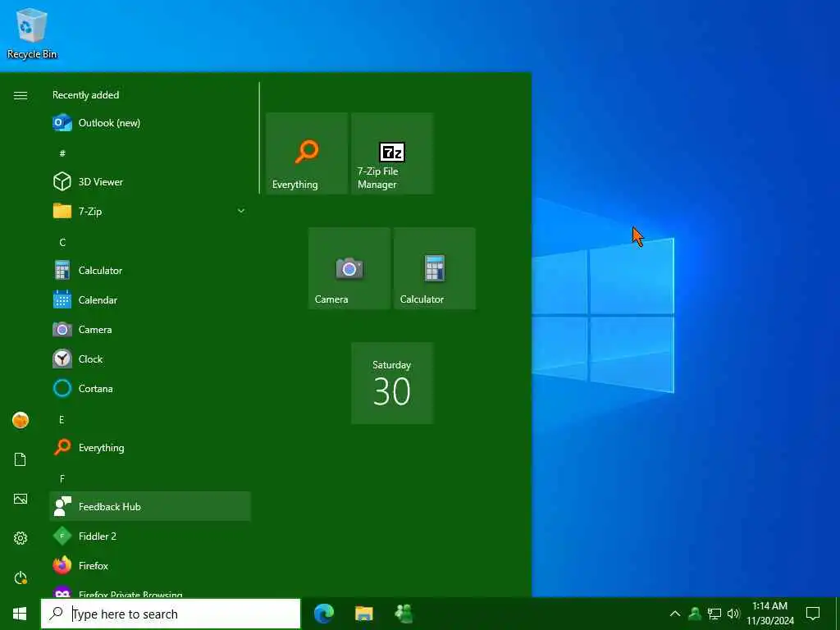The height and width of the screenshot is (630, 840).
Task: Open Settings gear in Start sidebar
Action: pyautogui.click(x=21, y=538)
